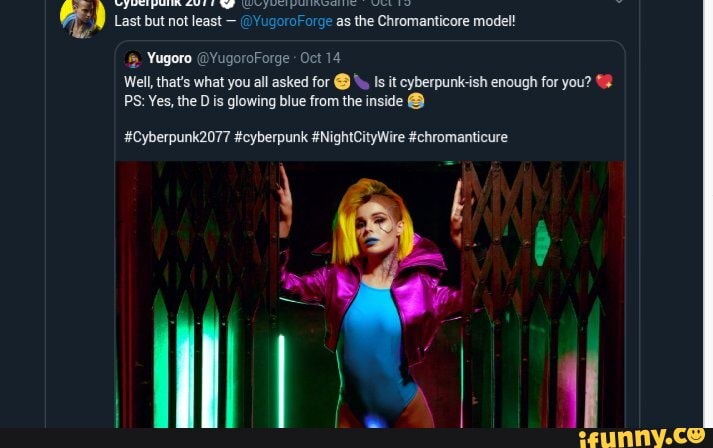The width and height of the screenshot is (713, 448).
Task: Open the blue @YugoroForge mention
Action: (x=286, y=20)
